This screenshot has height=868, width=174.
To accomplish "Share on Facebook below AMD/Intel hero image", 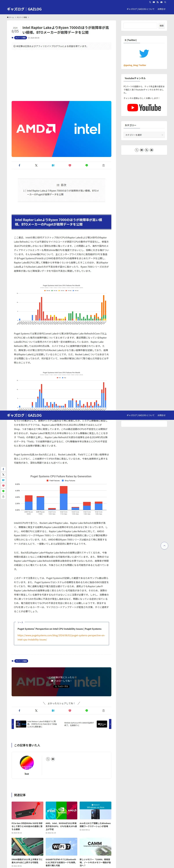I will click(x=19, y=165).
